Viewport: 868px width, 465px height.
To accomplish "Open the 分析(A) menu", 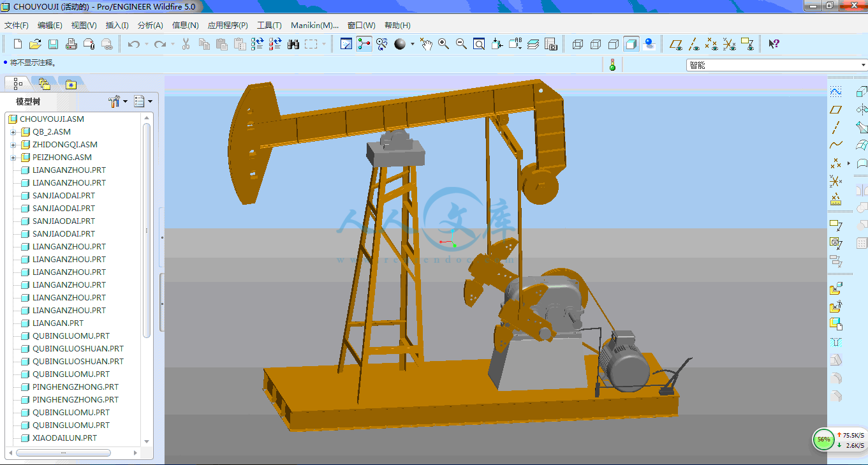I will point(150,26).
